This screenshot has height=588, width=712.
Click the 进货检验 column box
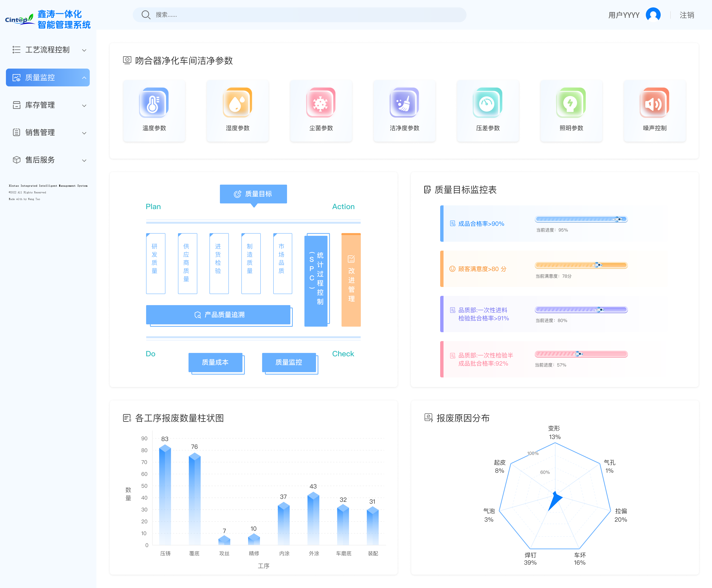(219, 263)
